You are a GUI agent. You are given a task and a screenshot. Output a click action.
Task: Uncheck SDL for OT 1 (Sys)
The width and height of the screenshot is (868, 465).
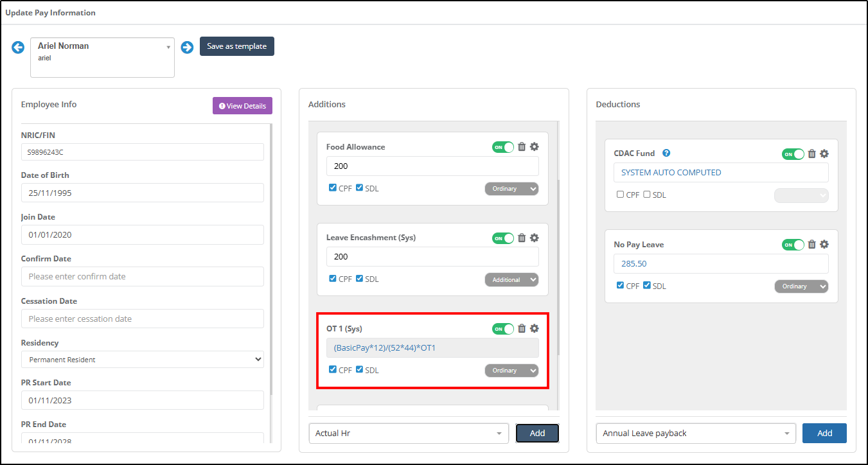(359, 369)
